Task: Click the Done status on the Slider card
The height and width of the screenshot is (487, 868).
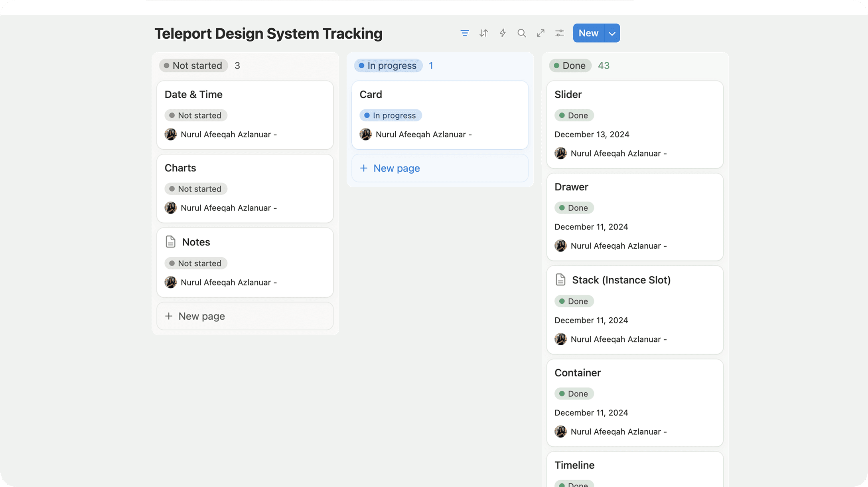Action: [574, 115]
